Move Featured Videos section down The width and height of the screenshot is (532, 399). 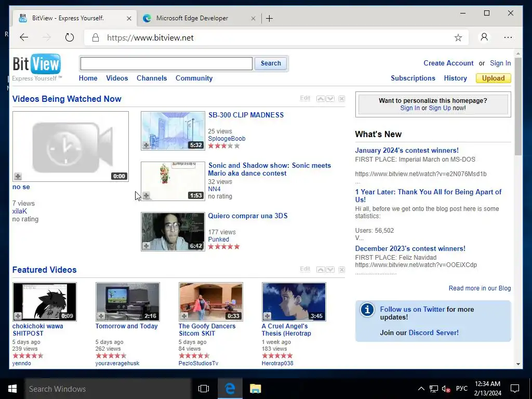click(330, 270)
